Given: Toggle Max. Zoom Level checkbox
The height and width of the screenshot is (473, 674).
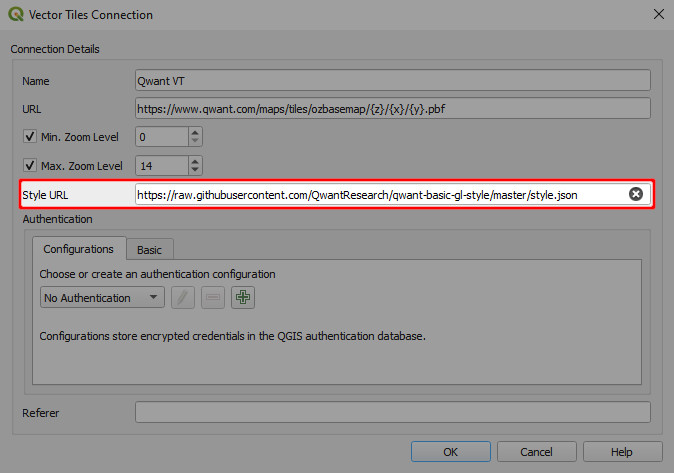Looking at the screenshot, I should (x=30, y=166).
